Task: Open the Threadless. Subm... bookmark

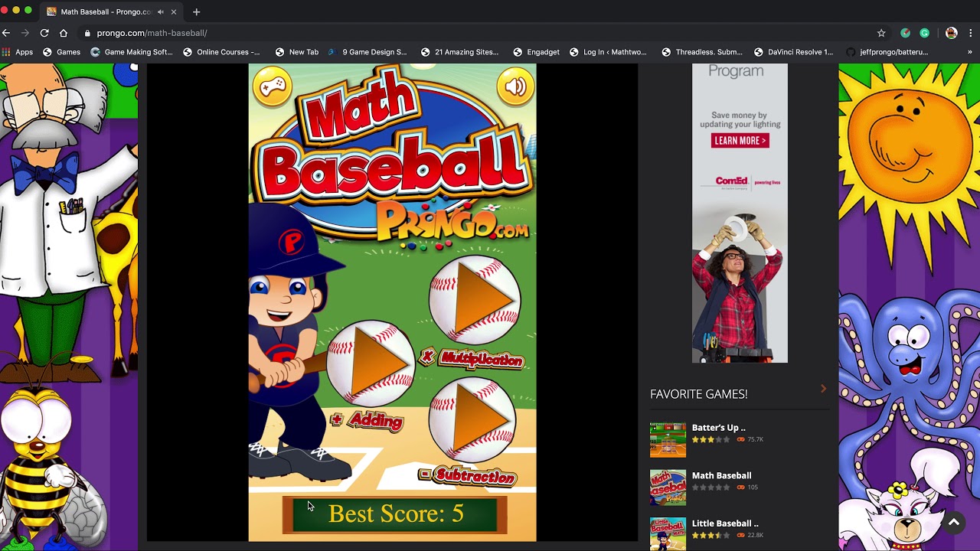Action: (702, 52)
